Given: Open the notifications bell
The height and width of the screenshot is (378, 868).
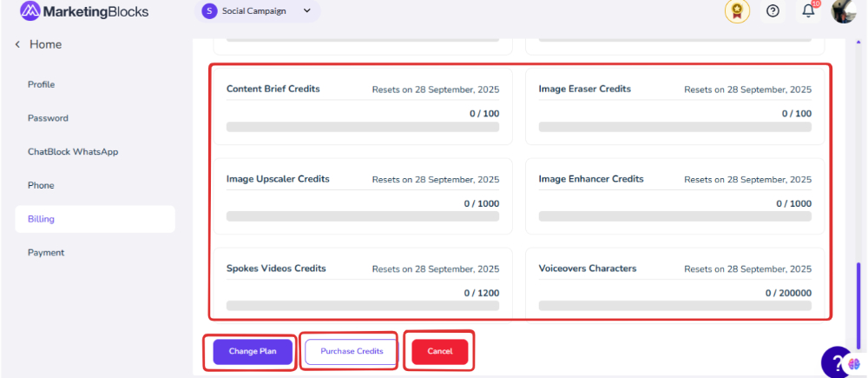Looking at the screenshot, I should pyautogui.click(x=809, y=11).
